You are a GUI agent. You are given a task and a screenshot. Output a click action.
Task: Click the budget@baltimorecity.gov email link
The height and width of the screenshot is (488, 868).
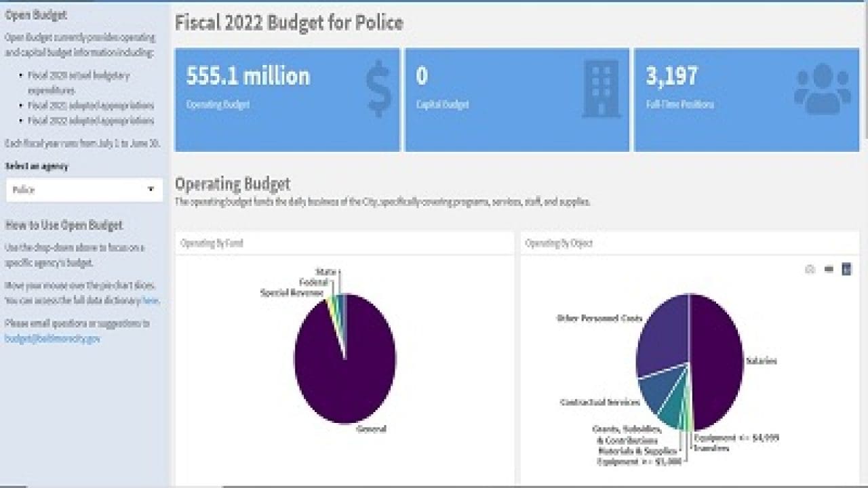(x=52, y=338)
